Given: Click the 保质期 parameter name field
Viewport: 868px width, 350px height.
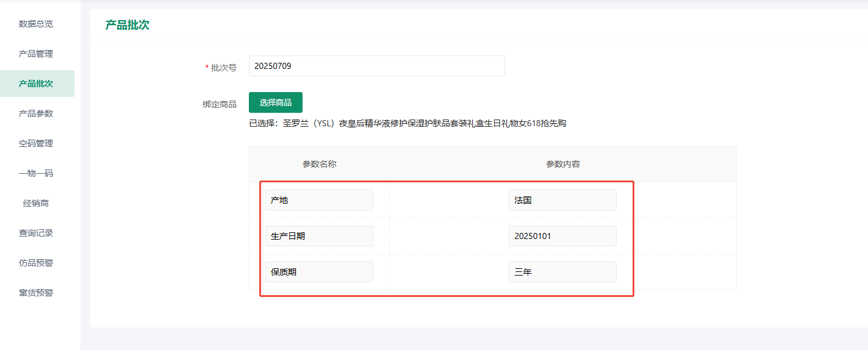Looking at the screenshot, I should [319, 272].
